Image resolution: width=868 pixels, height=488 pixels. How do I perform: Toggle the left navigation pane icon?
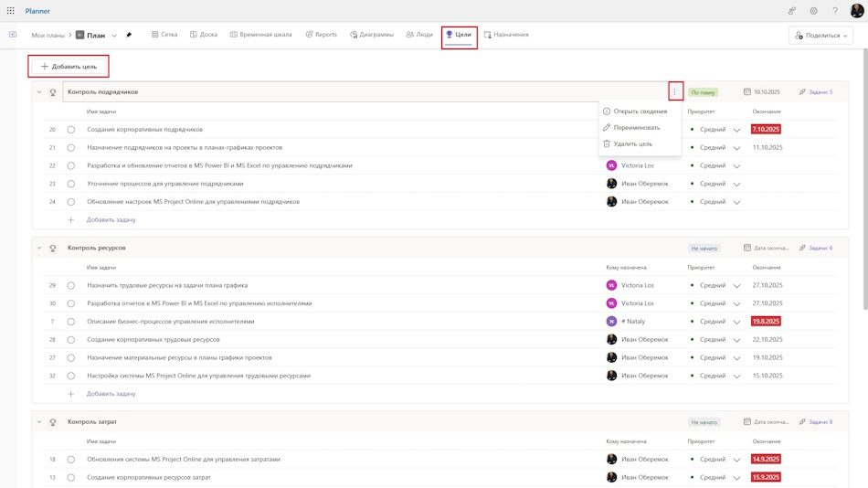pyautogui.click(x=12, y=35)
